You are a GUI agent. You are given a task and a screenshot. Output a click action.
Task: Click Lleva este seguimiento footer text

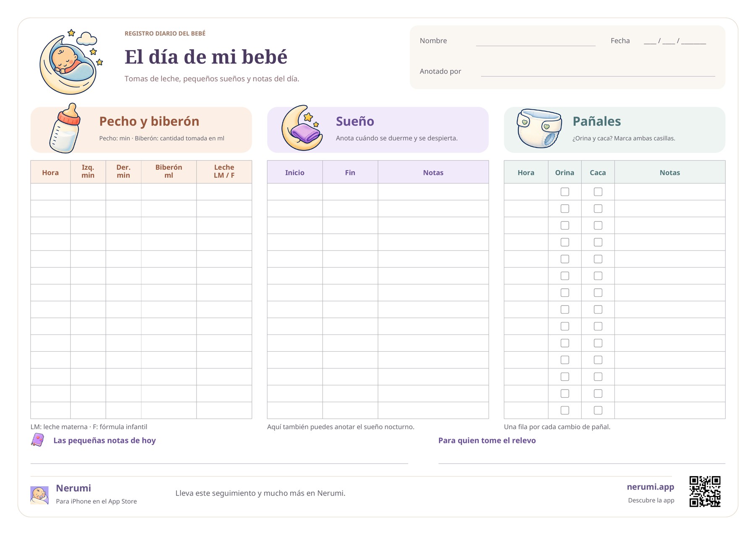(260, 493)
